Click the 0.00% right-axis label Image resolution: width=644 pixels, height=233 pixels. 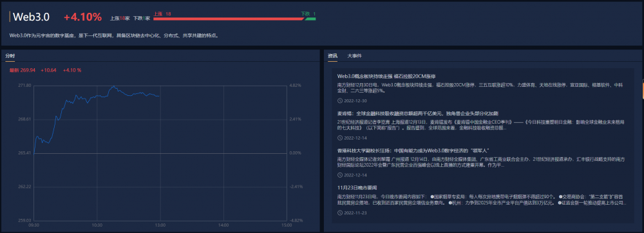click(296, 153)
